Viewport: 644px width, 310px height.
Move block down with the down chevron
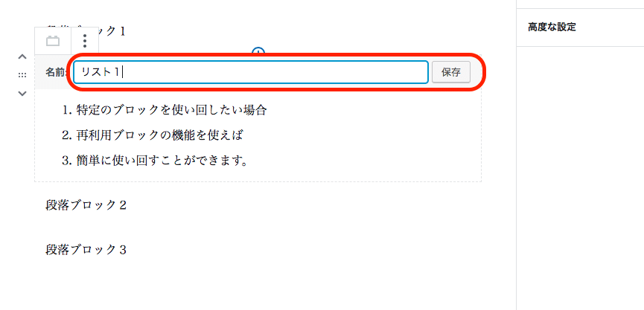click(x=22, y=94)
